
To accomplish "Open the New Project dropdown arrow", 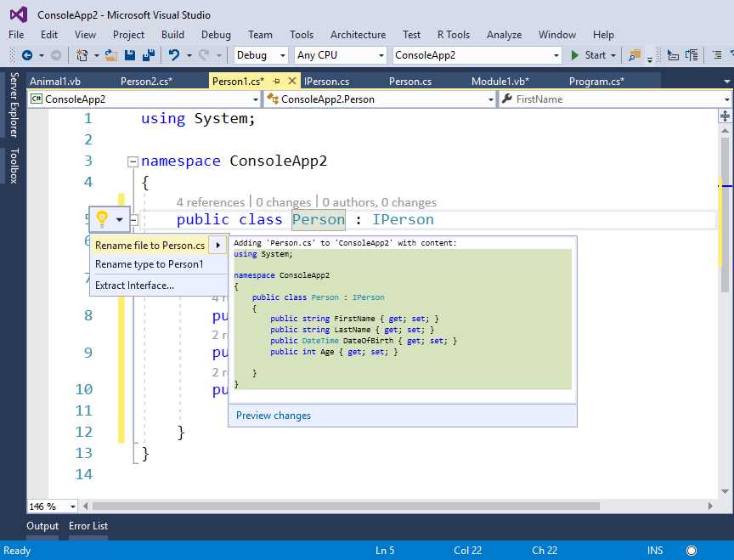I will pos(97,56).
